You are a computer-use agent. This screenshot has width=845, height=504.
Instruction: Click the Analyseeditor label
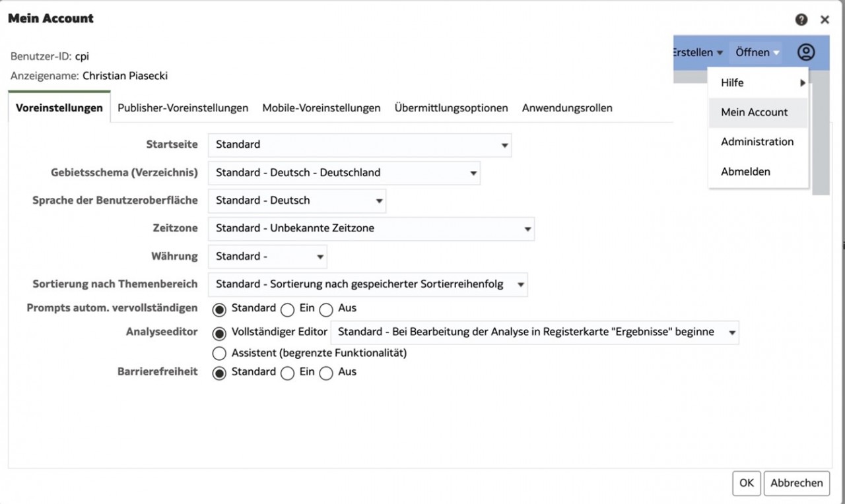tap(162, 332)
